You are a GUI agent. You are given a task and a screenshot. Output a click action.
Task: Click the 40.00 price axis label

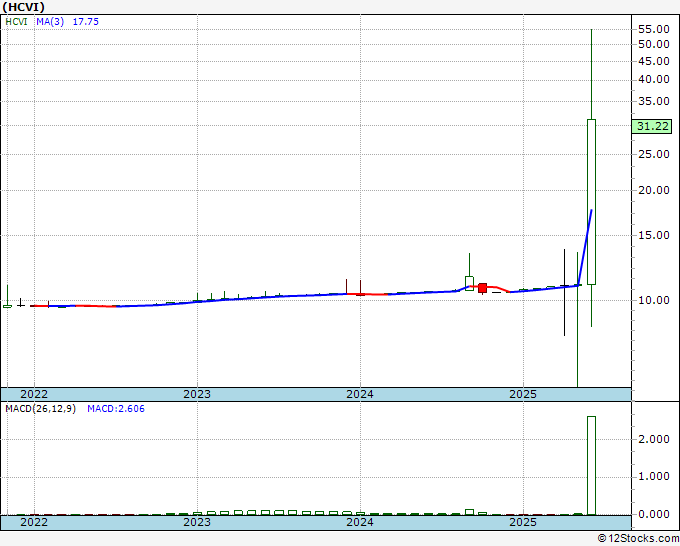(654, 79)
